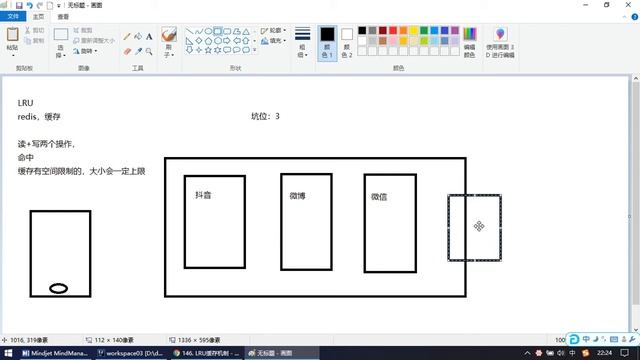The height and width of the screenshot is (360, 640).
Task: Open the Rotate dropdown
Action: tap(85, 51)
